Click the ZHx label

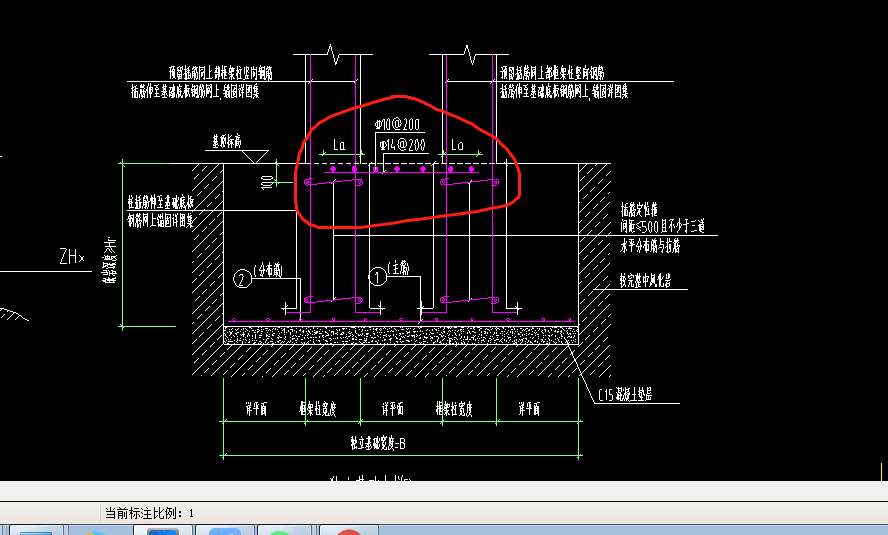72,256
